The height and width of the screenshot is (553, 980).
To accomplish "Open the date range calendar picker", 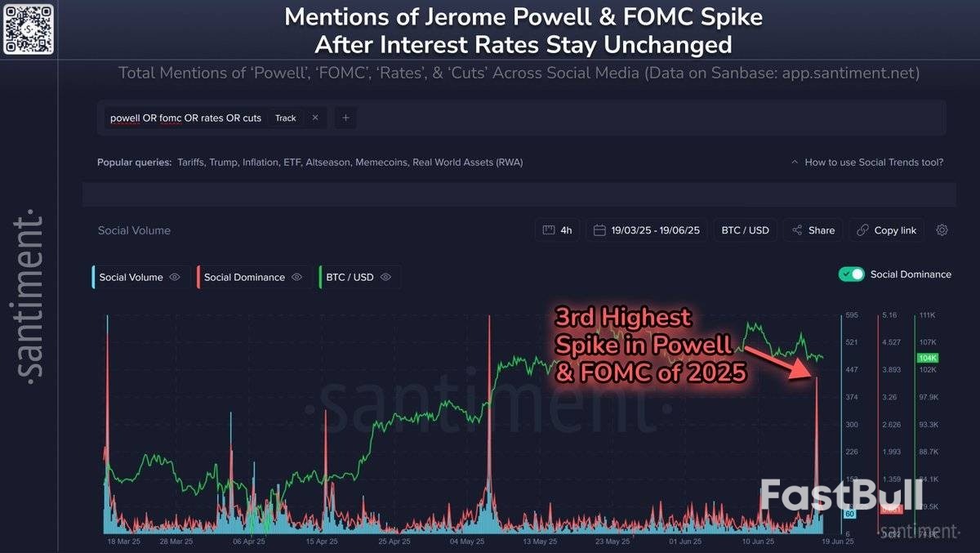I will click(647, 230).
